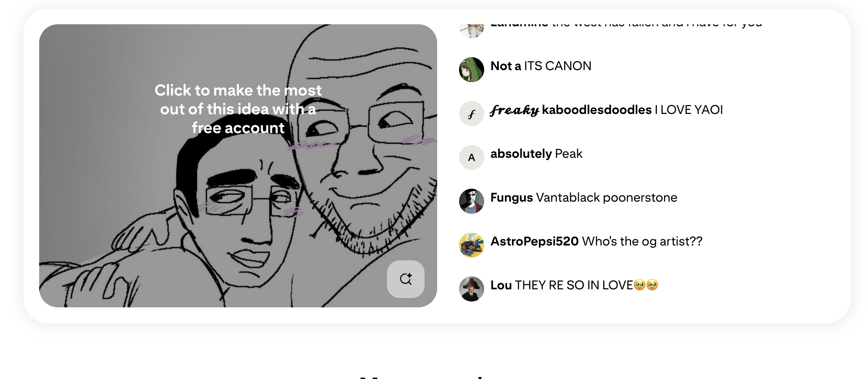Screen dimensions: 868x379
Task: Open absolutely's letter A avatar
Action: [x=471, y=157]
